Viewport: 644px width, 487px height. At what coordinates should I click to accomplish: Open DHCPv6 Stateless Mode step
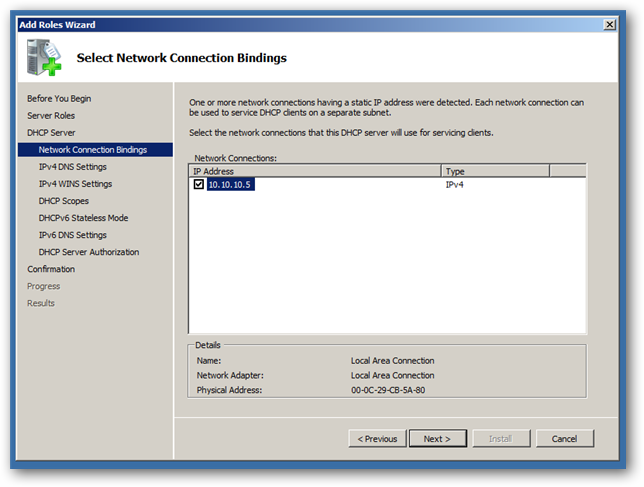tap(83, 218)
